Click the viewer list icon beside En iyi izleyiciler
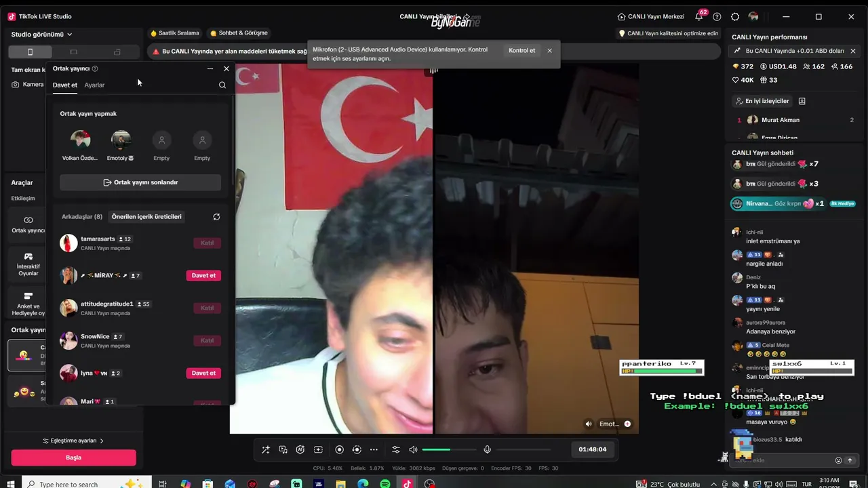 pos(802,101)
